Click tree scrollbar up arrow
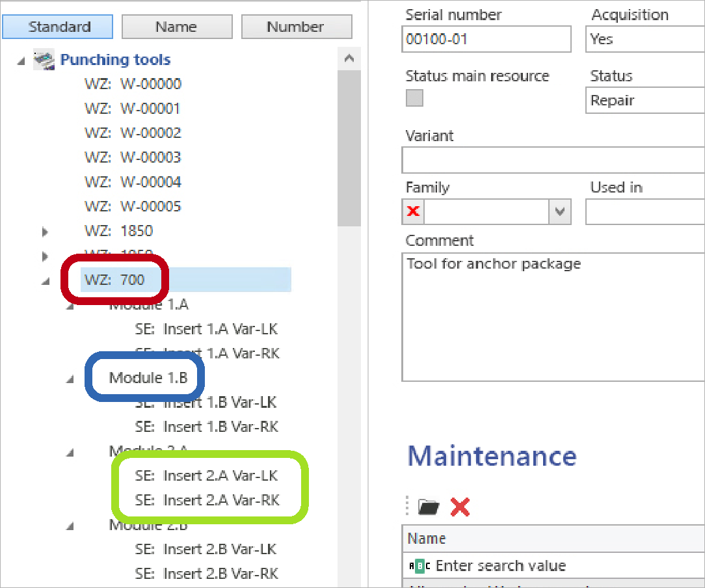705x588 pixels. [x=349, y=59]
